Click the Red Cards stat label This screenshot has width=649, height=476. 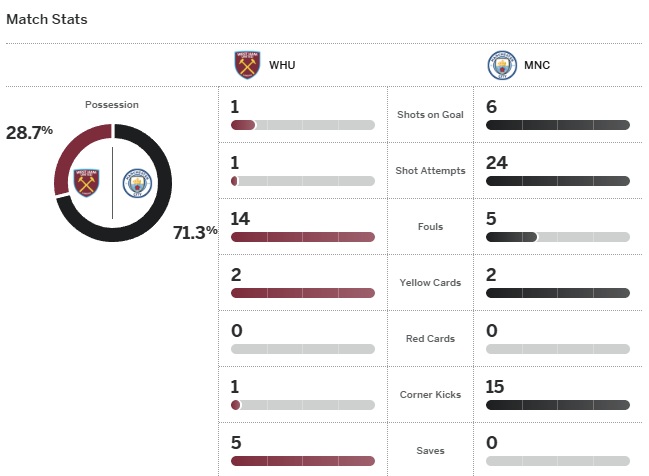(431, 338)
